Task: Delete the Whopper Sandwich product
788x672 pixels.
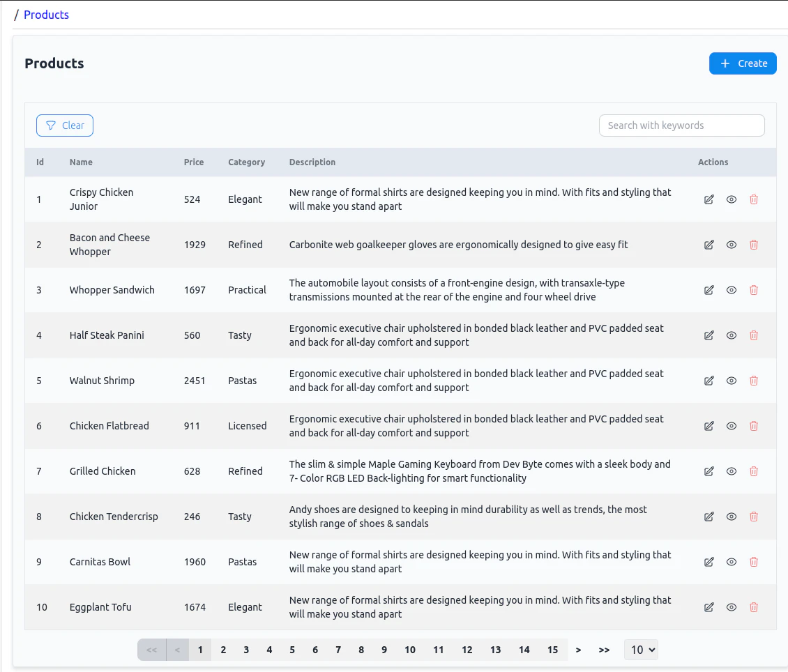Action: (754, 290)
